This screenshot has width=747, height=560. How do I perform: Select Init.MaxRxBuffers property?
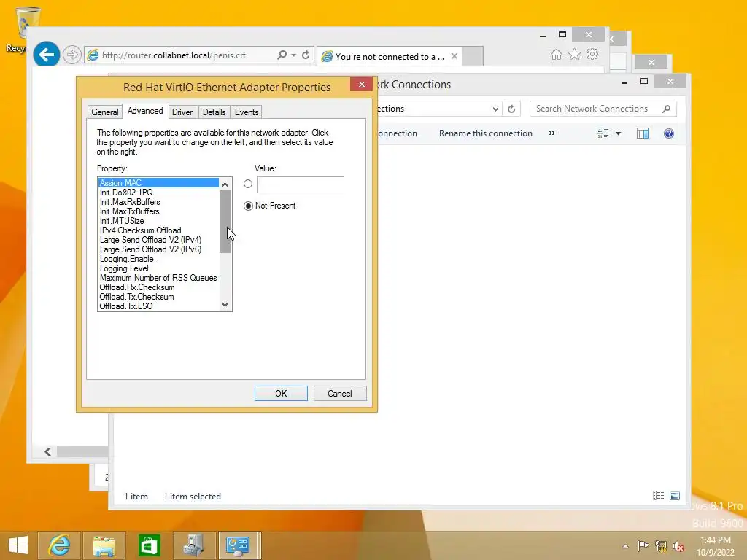click(x=158, y=202)
